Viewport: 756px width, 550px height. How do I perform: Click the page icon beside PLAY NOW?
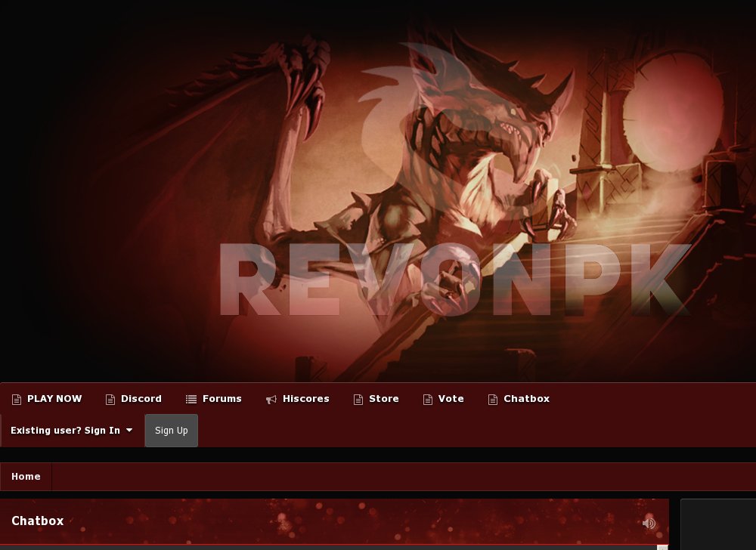[17, 399]
